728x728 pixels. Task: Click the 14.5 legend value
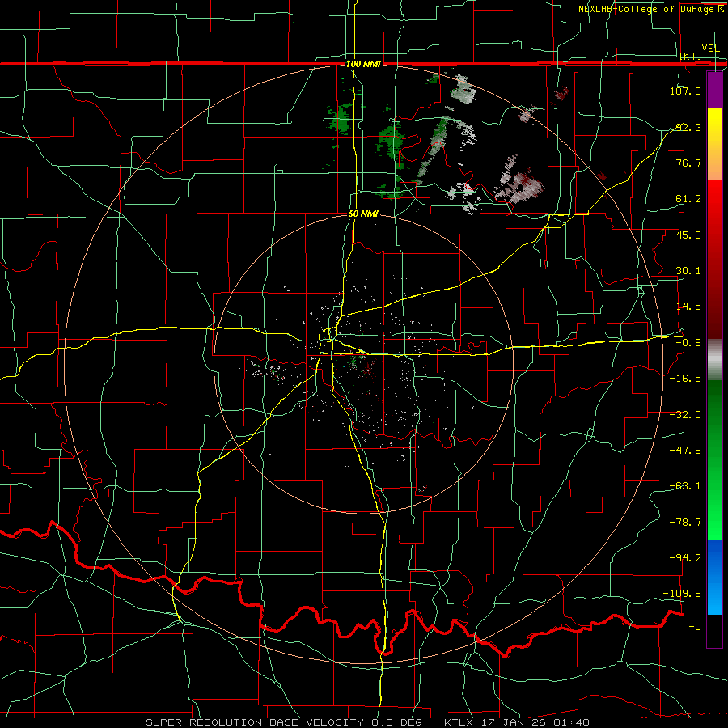click(688, 307)
